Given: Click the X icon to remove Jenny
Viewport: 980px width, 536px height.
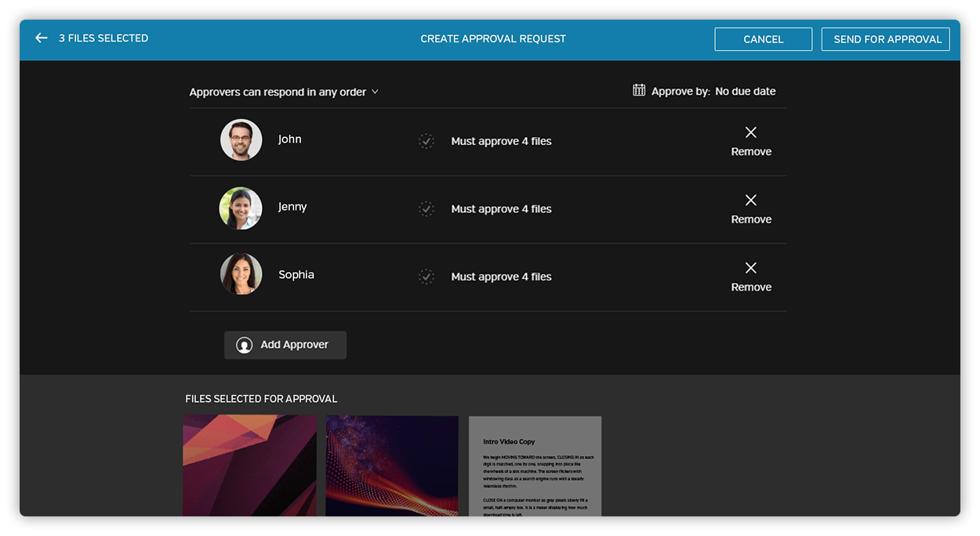Looking at the screenshot, I should pos(750,200).
